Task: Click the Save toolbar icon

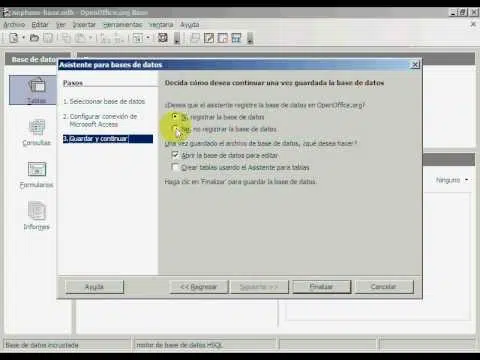Action: 48,38
